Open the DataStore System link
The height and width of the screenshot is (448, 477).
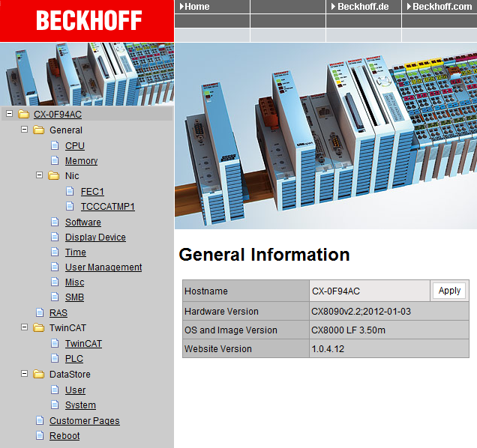pyautogui.click(x=80, y=405)
